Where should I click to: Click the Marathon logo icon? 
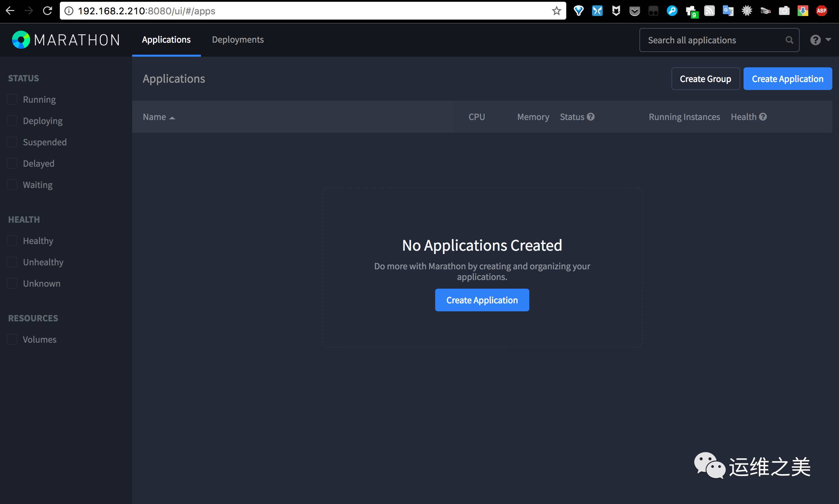coord(20,39)
